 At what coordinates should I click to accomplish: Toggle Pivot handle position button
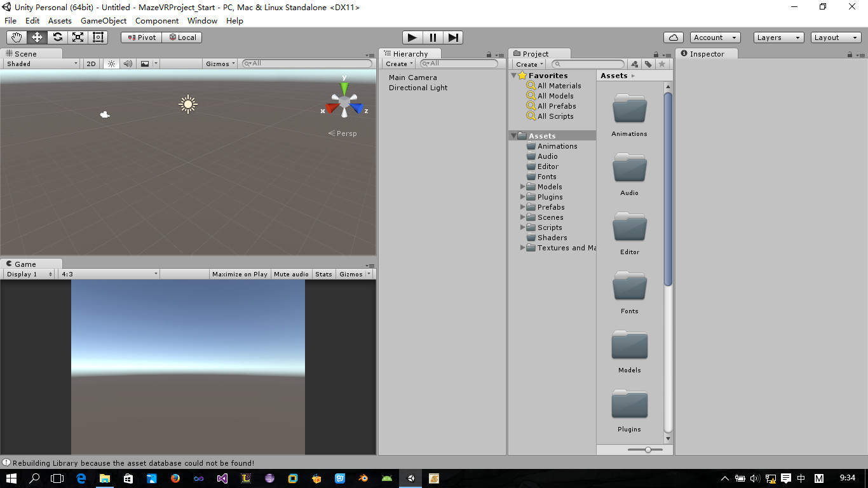(141, 37)
